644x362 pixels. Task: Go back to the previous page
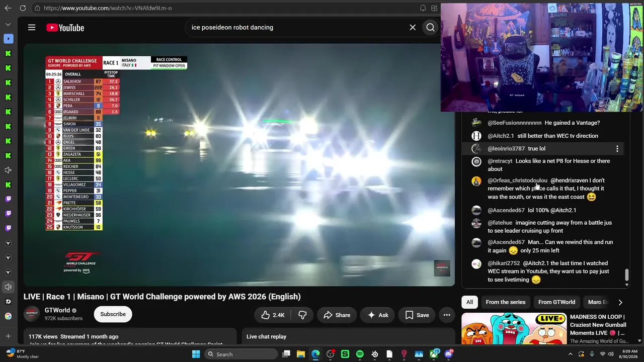pos(8,8)
